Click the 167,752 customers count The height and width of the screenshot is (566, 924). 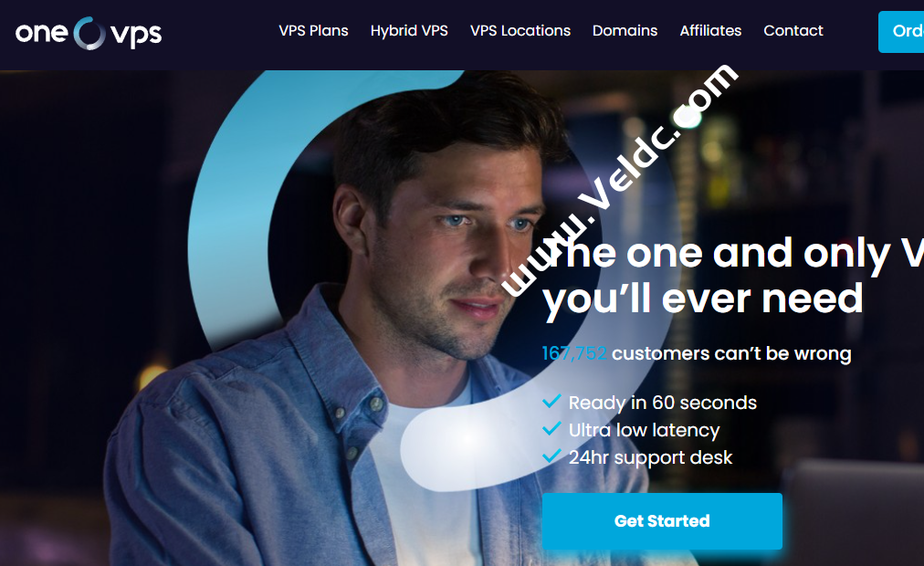point(574,353)
